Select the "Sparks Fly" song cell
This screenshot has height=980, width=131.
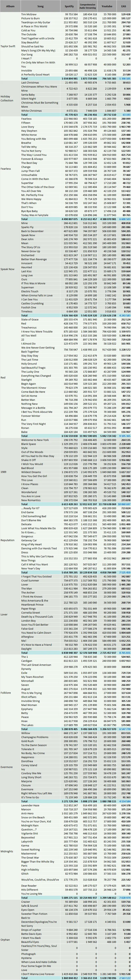[40, 227]
